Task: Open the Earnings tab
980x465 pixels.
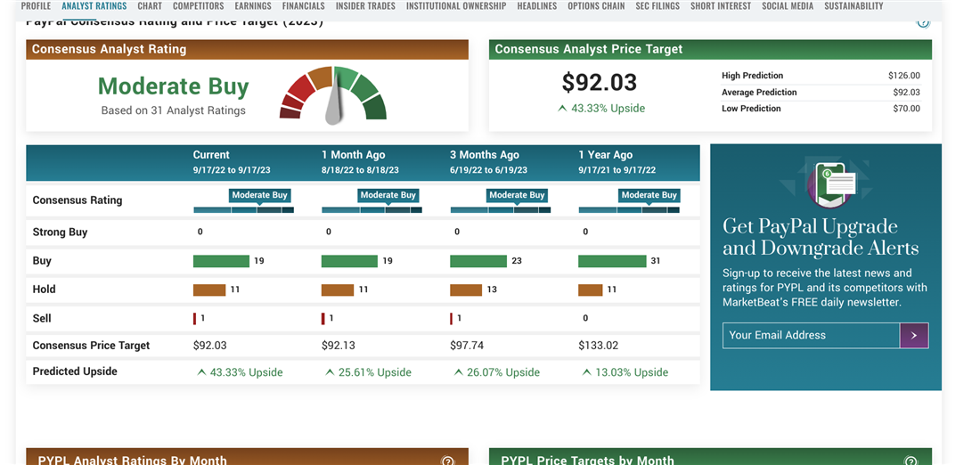Action: click(x=253, y=6)
